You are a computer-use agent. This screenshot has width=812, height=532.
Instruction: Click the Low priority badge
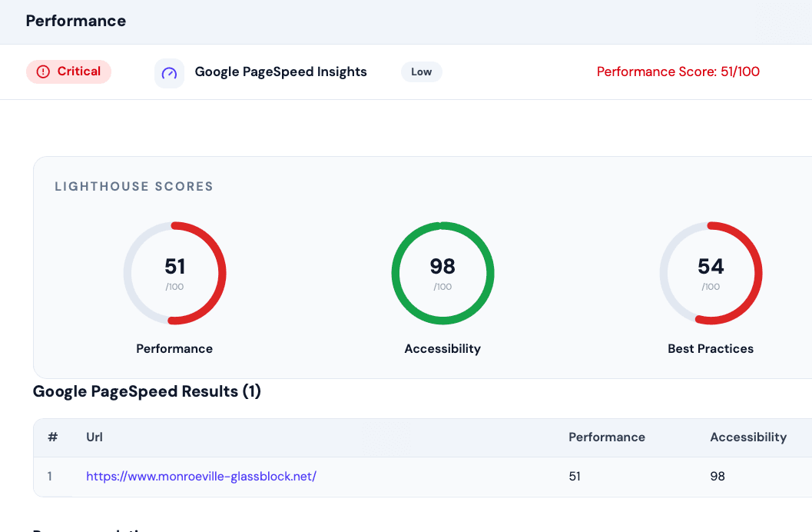(x=422, y=72)
